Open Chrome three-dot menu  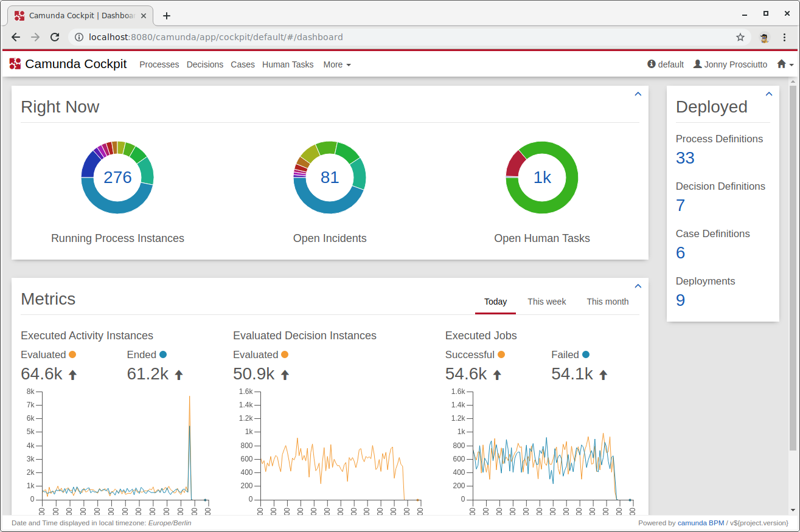[784, 37]
